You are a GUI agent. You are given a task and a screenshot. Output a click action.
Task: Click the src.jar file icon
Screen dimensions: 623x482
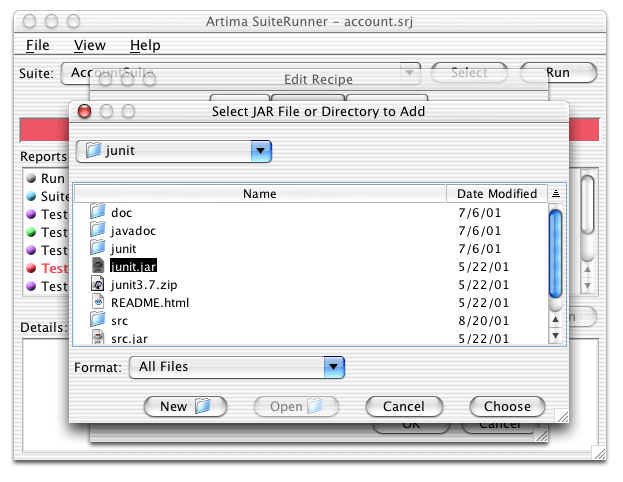98,337
